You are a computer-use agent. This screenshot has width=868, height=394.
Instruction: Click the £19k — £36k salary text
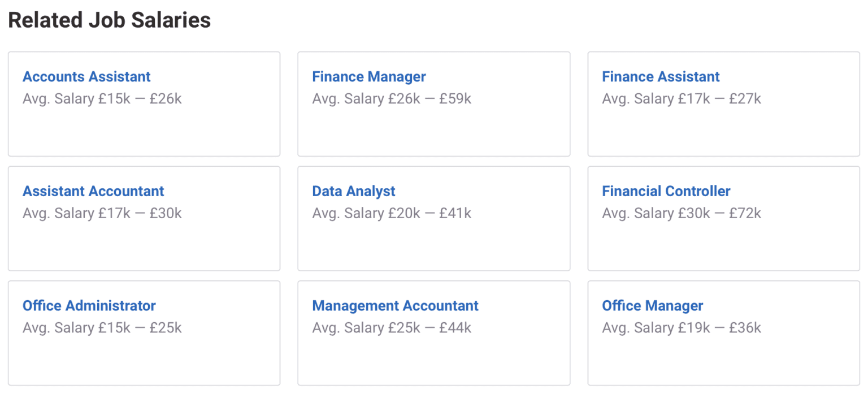point(719,328)
